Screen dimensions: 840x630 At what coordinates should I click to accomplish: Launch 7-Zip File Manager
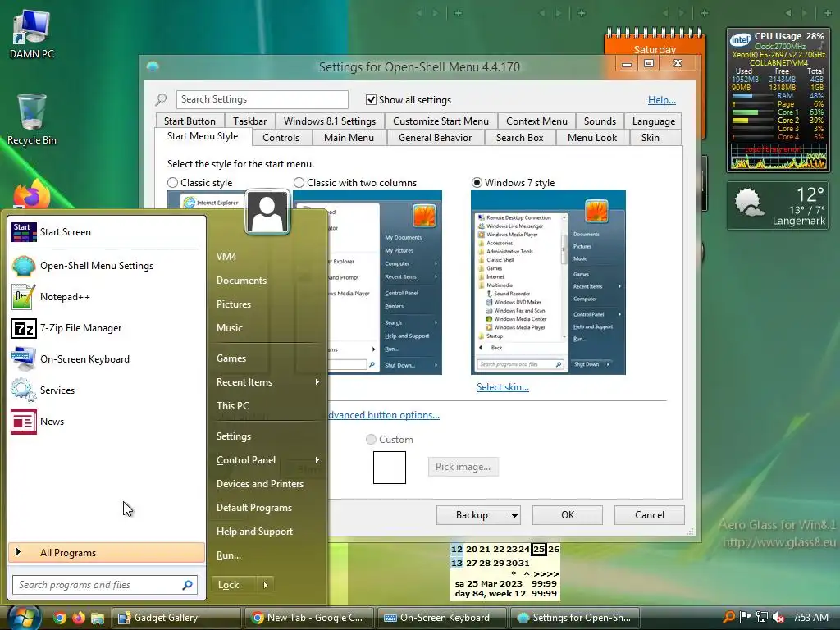coord(106,328)
